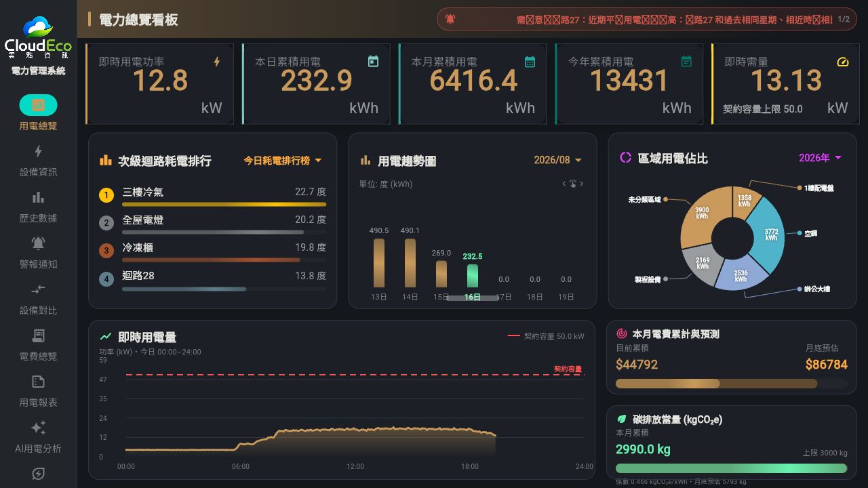Viewport: 868px width, 488px height.
Task: Open the 今日耗電排行榜 dropdown
Action: [x=283, y=161]
